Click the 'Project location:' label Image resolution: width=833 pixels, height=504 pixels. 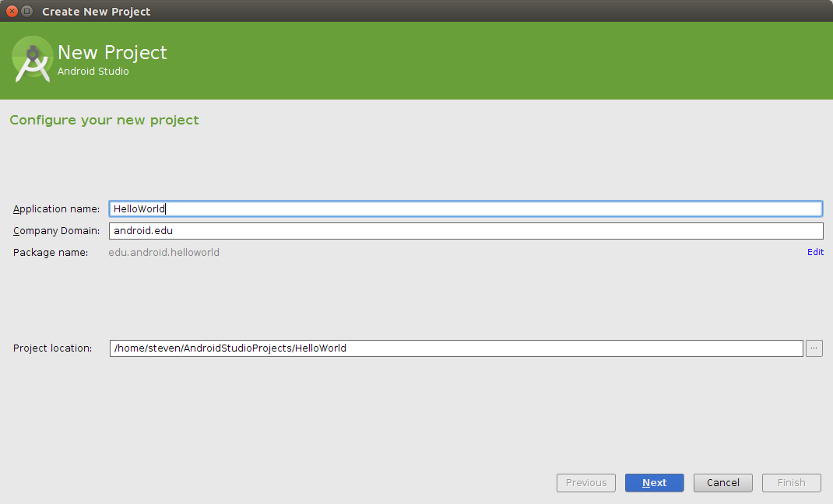tap(53, 348)
